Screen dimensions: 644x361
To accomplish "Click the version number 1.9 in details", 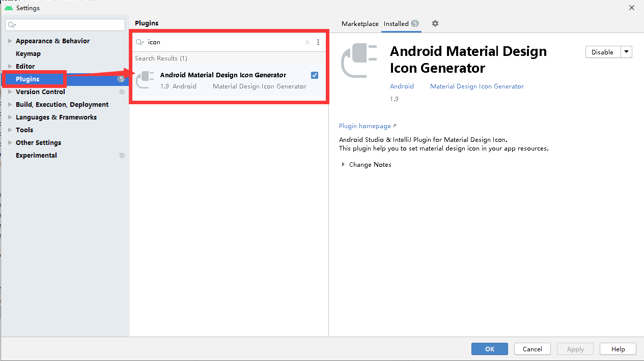I will click(x=394, y=99).
